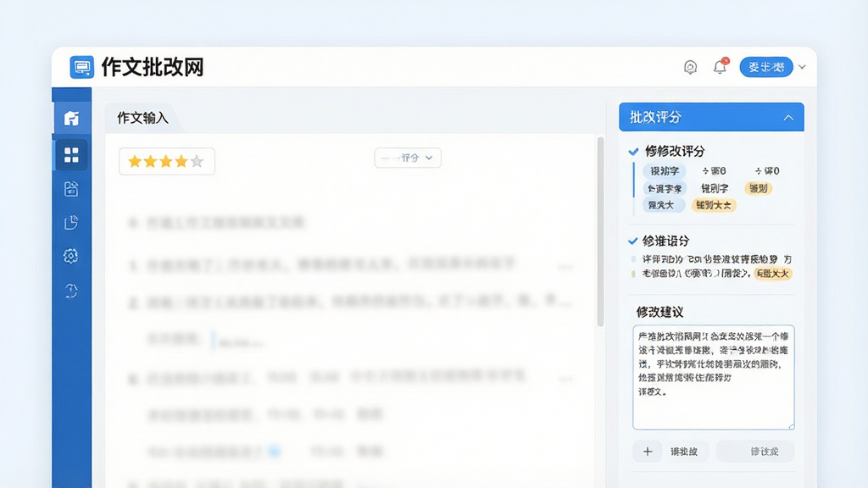Open the history sidebar icon
The width and height of the screenshot is (868, 488).
tap(71, 291)
